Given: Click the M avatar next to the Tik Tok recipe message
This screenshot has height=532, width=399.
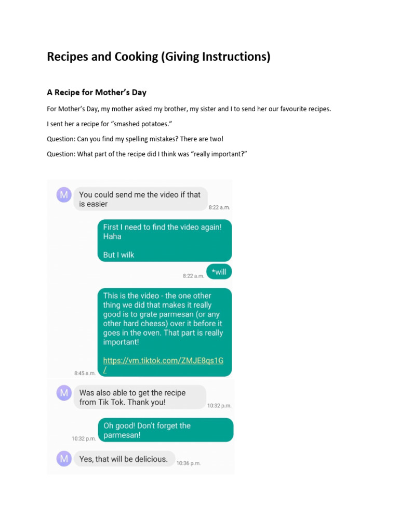Looking at the screenshot, I should 64,393.
